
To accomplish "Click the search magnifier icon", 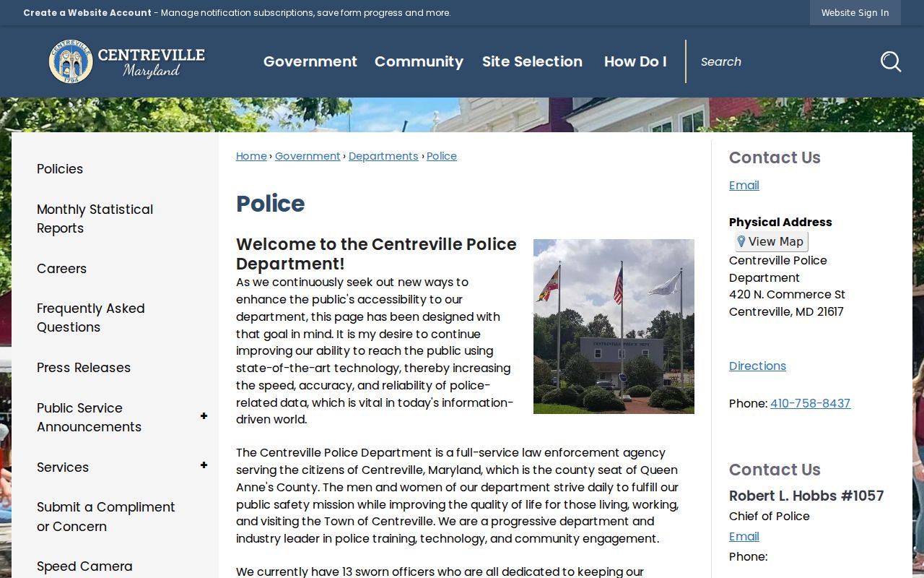I will click(x=891, y=61).
